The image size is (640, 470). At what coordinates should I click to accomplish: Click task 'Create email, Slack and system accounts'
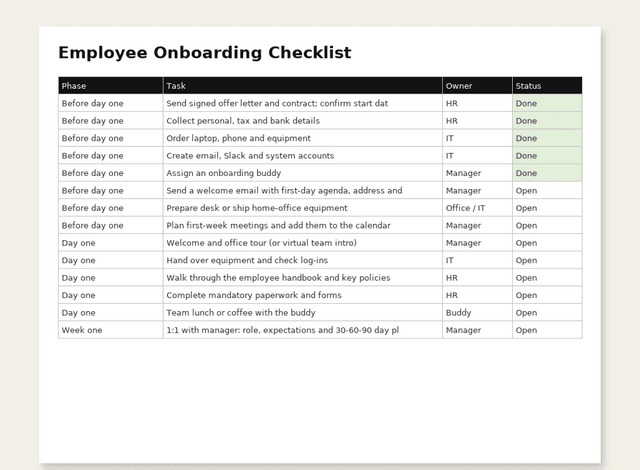pyautogui.click(x=302, y=155)
